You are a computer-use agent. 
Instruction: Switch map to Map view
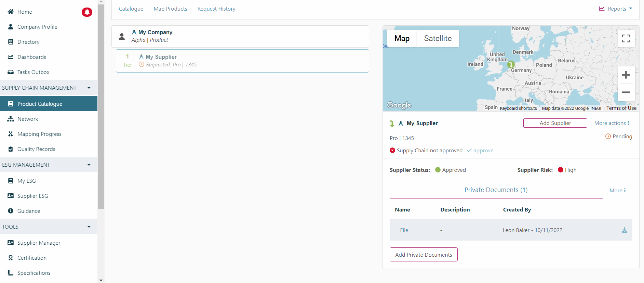coord(402,38)
